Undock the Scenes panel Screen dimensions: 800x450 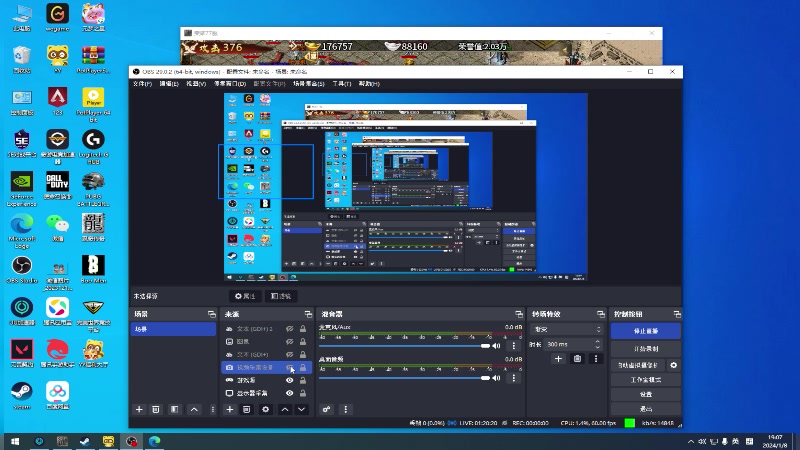[212, 314]
